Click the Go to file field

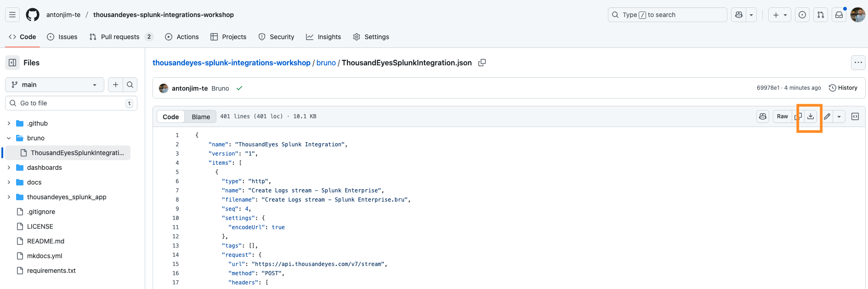coord(71,103)
